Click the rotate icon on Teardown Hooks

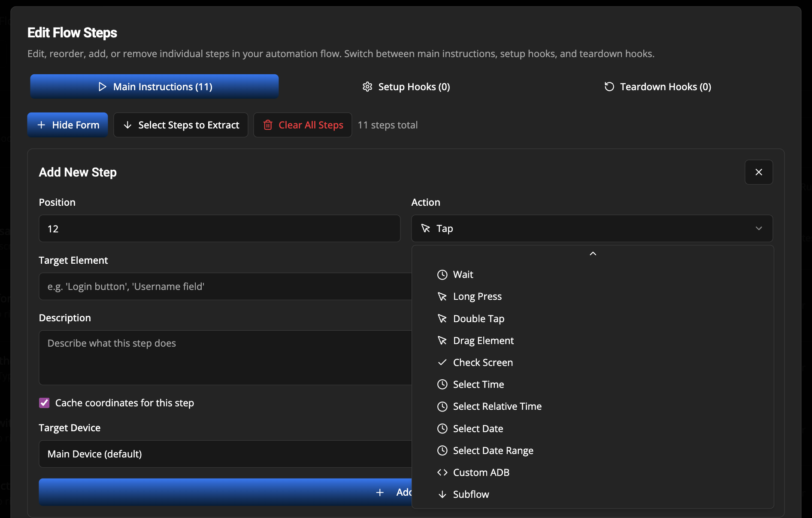tap(609, 87)
